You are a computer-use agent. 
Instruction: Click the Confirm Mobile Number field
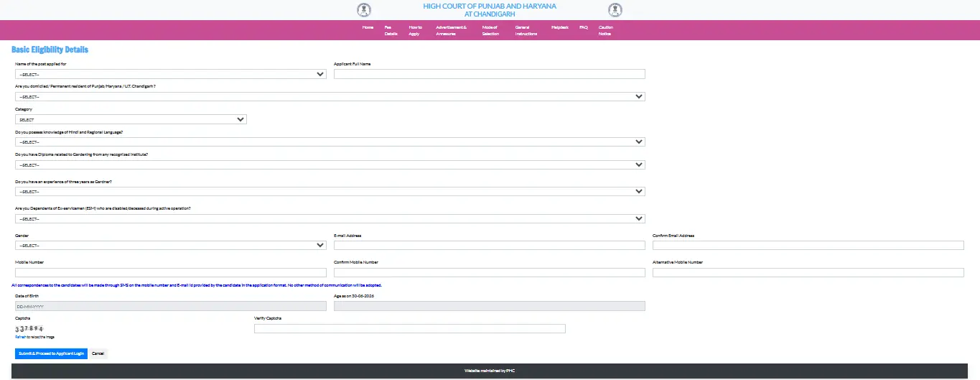click(x=490, y=272)
